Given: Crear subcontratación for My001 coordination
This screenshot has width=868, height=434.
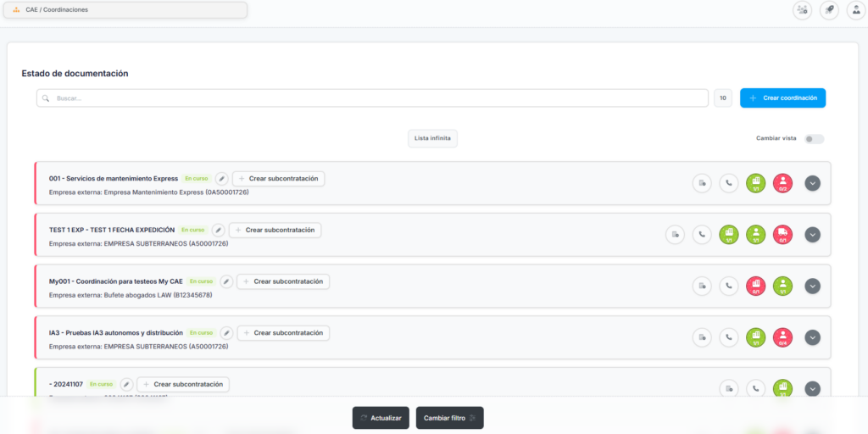Looking at the screenshot, I should click(x=283, y=281).
